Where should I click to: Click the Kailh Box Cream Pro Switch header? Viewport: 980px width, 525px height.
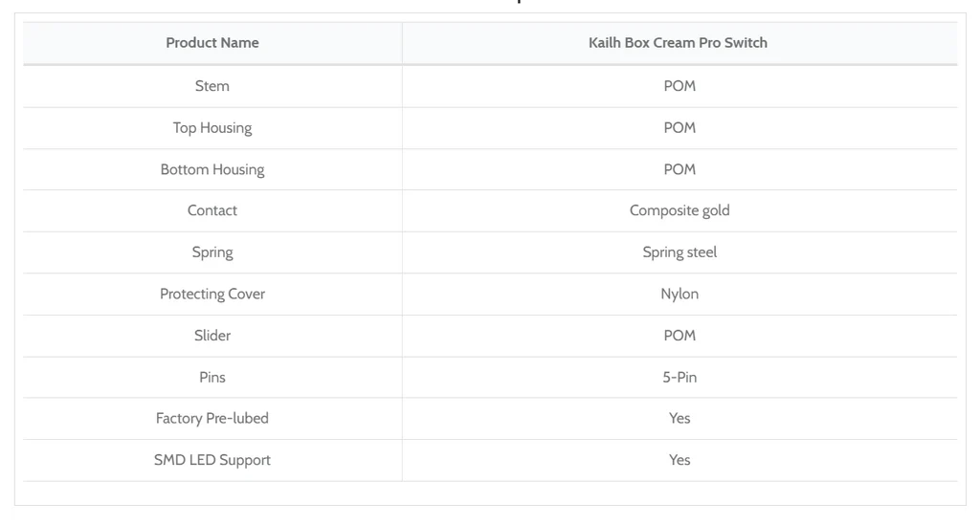click(x=679, y=43)
